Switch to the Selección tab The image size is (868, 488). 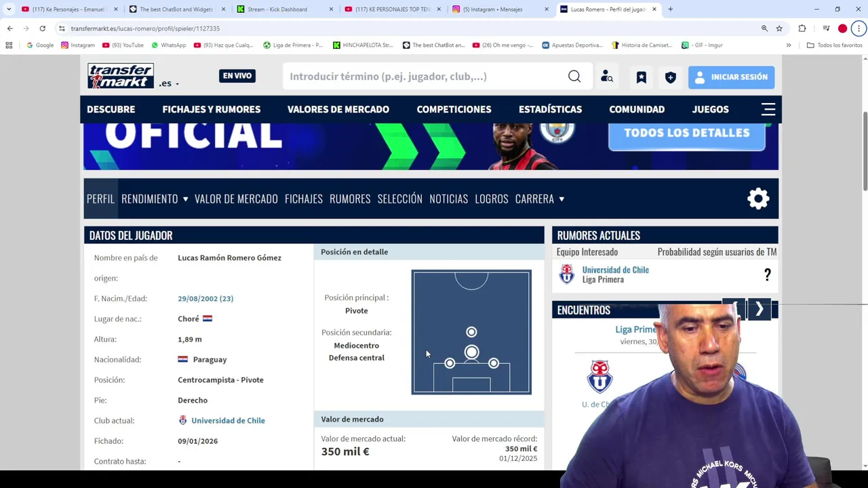coord(399,199)
